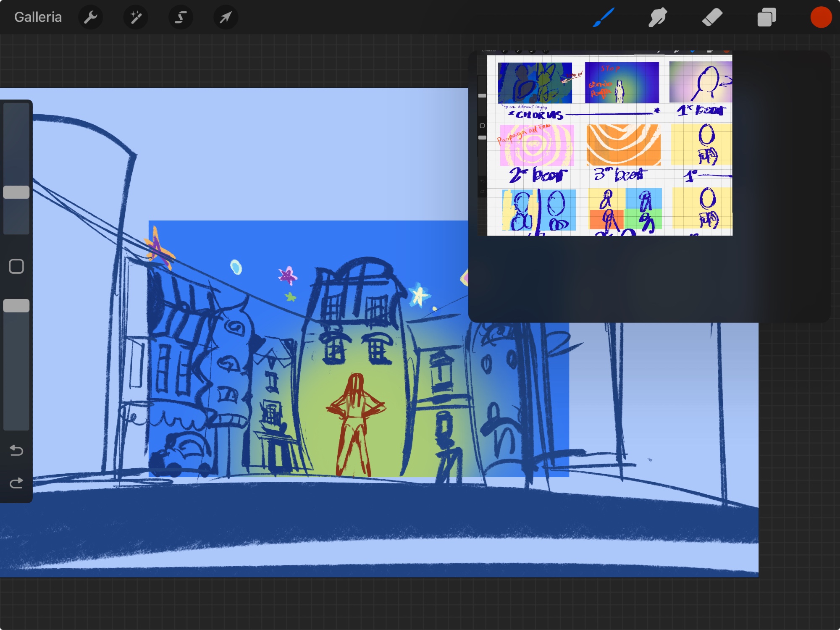This screenshot has width=840, height=630.
Task: Return to Galleria
Action: (x=38, y=17)
